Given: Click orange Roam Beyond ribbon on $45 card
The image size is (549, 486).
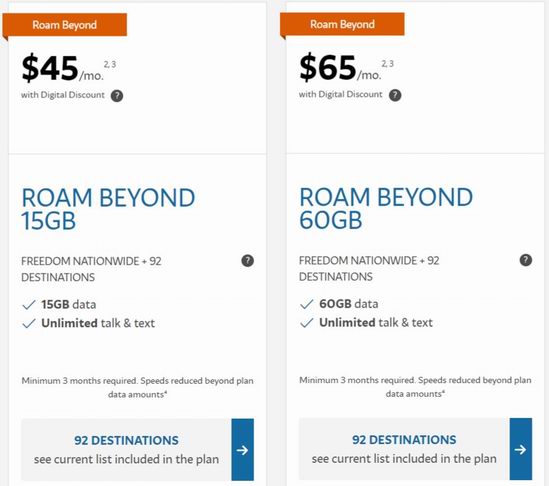Looking at the screenshot, I should click(x=65, y=25).
